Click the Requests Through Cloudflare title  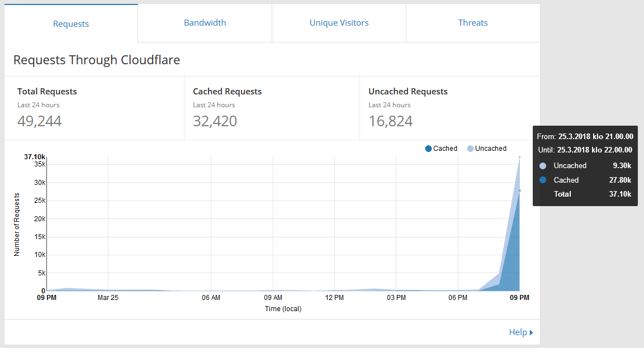tap(97, 60)
